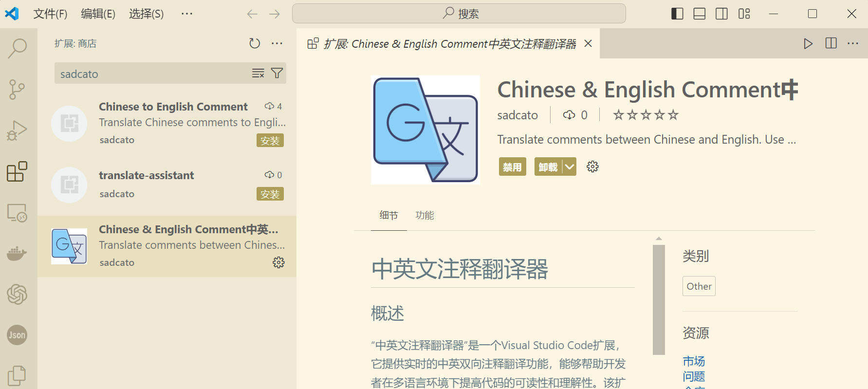Select Chinese & English Comment list thumbnail
This screenshot has height=389, width=868.
(69, 246)
